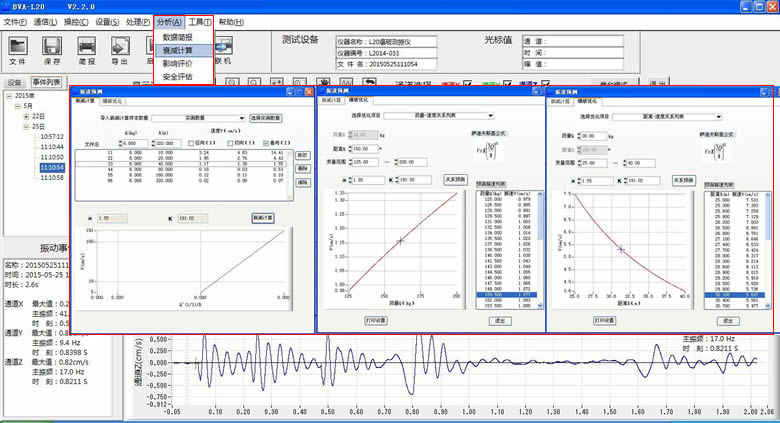Screen dimensions: 780x423
Task: Click 关系预测 in the middle dialog
Action: coord(455,179)
